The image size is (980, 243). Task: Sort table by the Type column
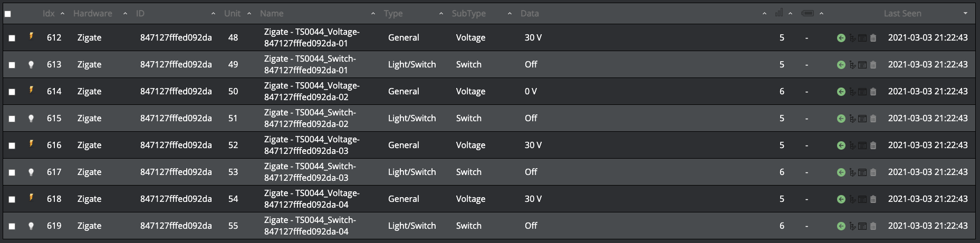(393, 14)
